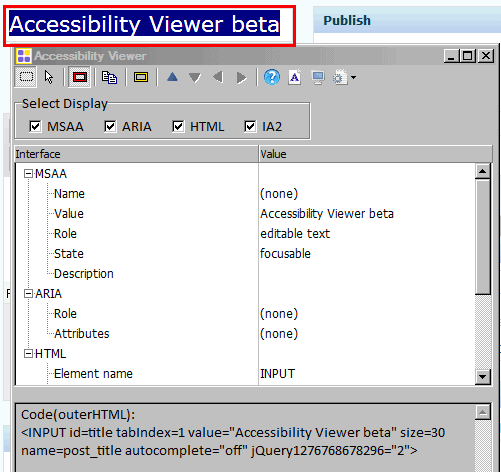Image resolution: width=501 pixels, height=472 pixels.
Task: Click the code panel scroll up arrow
Action: pyautogui.click(x=482, y=413)
